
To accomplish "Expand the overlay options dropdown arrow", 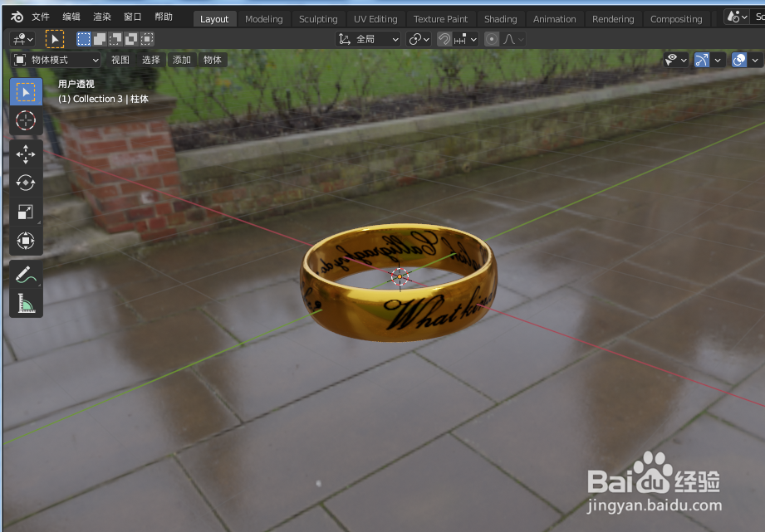I will pyautogui.click(x=755, y=60).
